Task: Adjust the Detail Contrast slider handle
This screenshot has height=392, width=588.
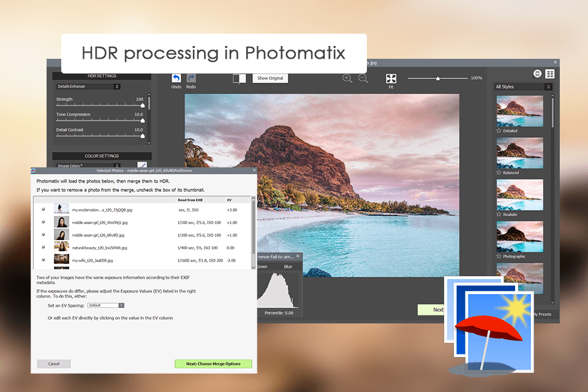Action: (x=143, y=136)
